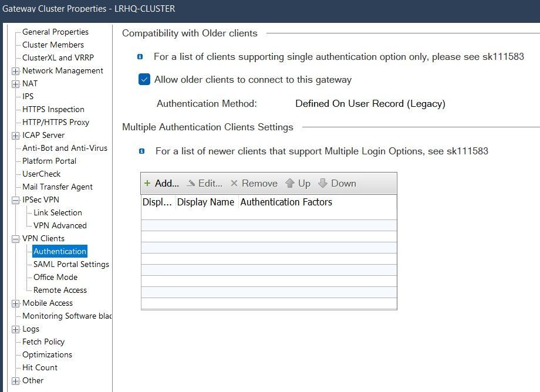Collapse the IPSec VPN tree node
This screenshot has width=540, height=392.
tap(15, 200)
